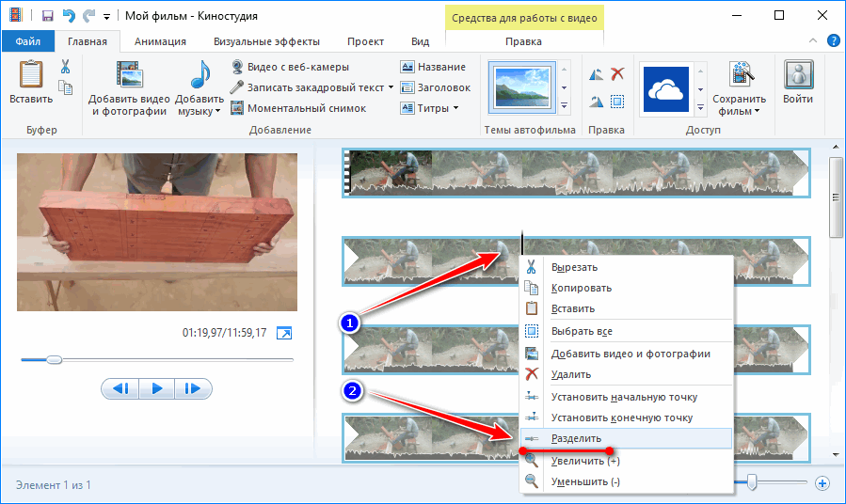
Task: Open the Вид tab
Action: point(421,41)
